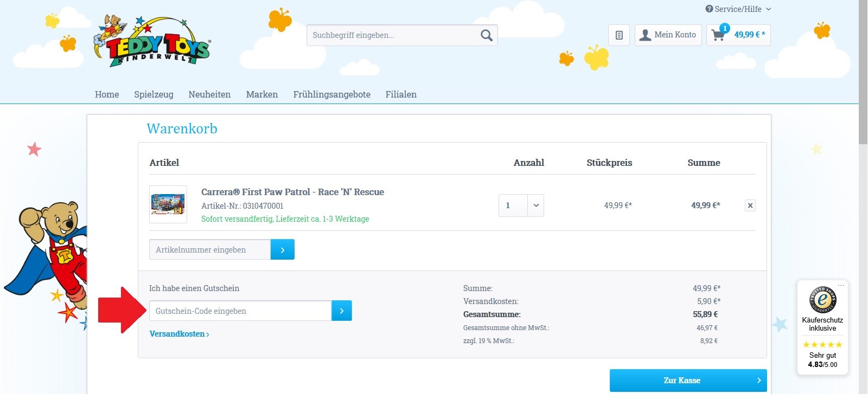Click the search magnifier icon
This screenshot has height=406, width=868.
coord(487,35)
